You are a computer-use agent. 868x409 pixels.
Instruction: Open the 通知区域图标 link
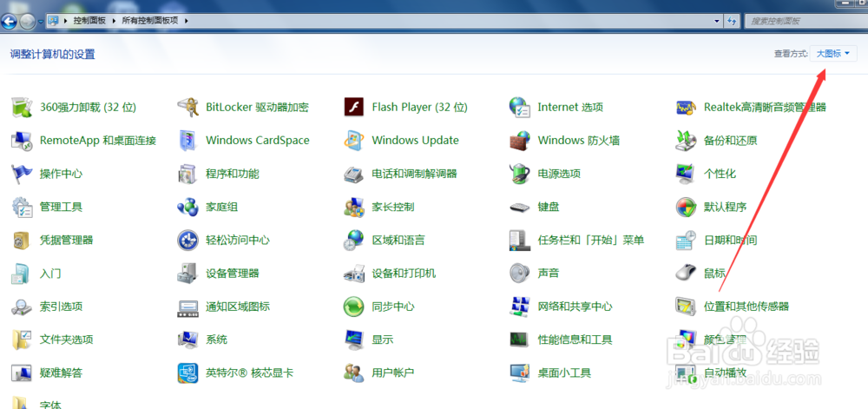[238, 307]
